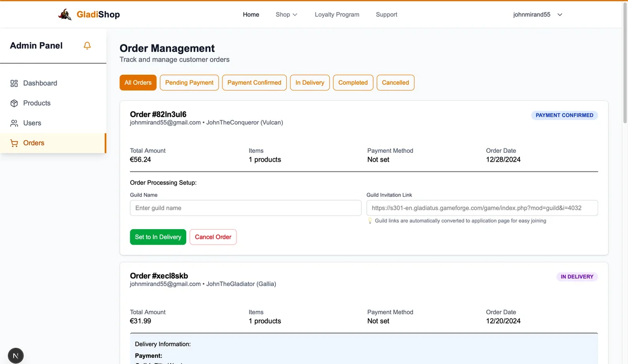628x364 pixels.
Task: Open the Loyalty Program page
Action: click(337, 15)
